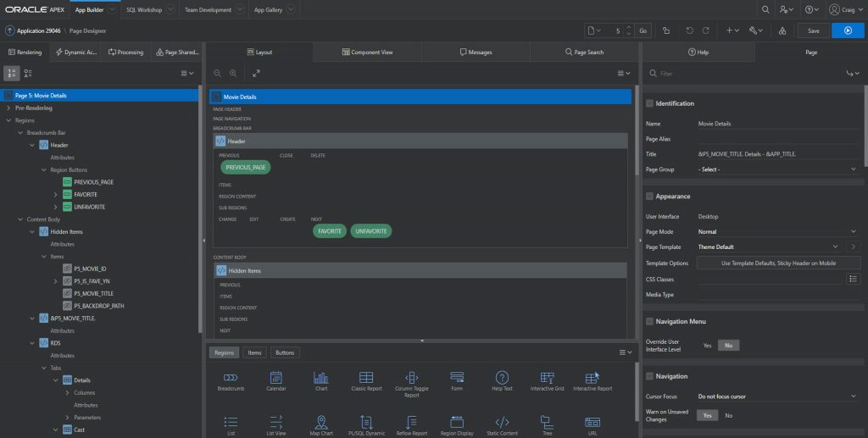Click the Save button
This screenshot has height=438, width=868.
(x=813, y=30)
